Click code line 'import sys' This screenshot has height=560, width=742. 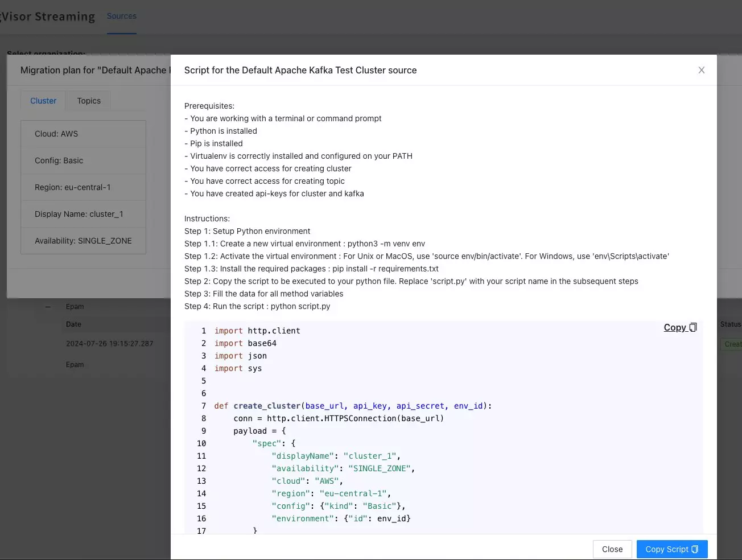(238, 368)
